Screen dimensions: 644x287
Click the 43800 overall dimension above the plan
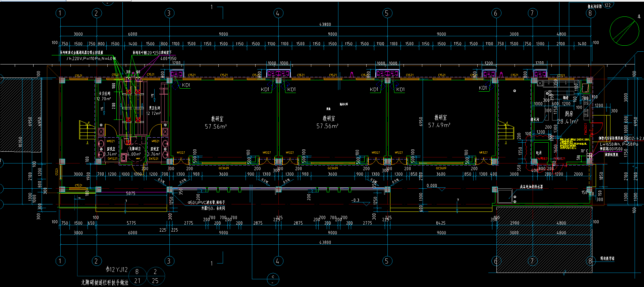click(x=325, y=25)
